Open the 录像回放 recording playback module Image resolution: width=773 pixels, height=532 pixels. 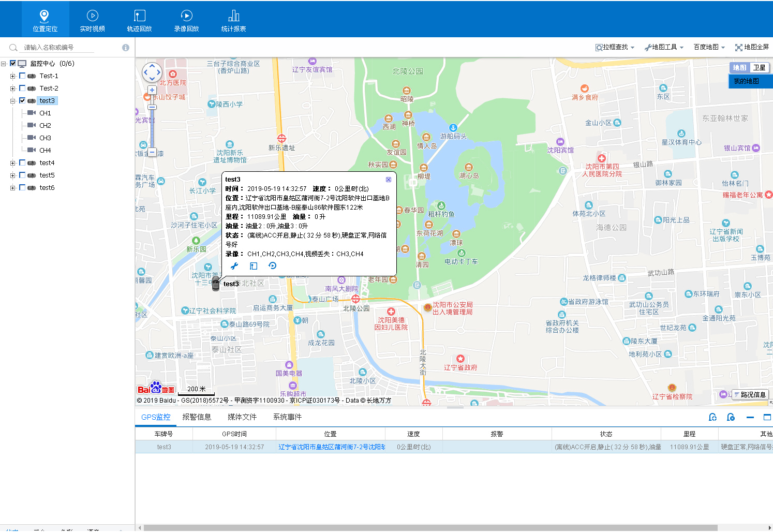[x=186, y=20]
